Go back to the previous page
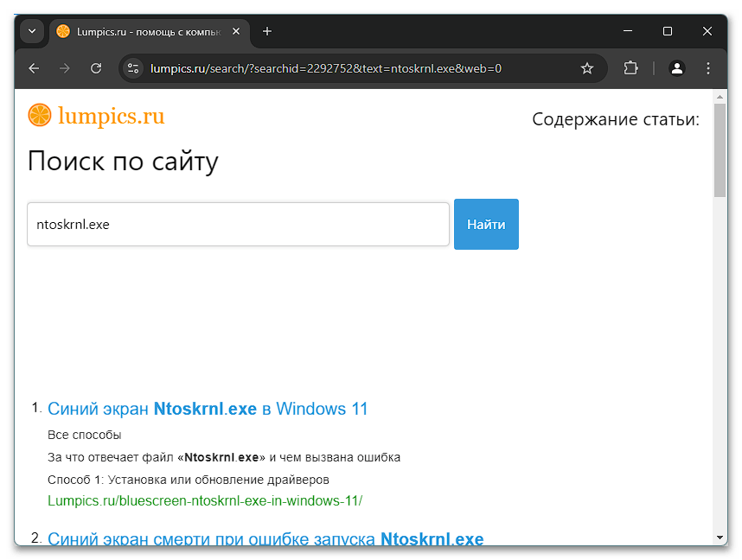 34,68
